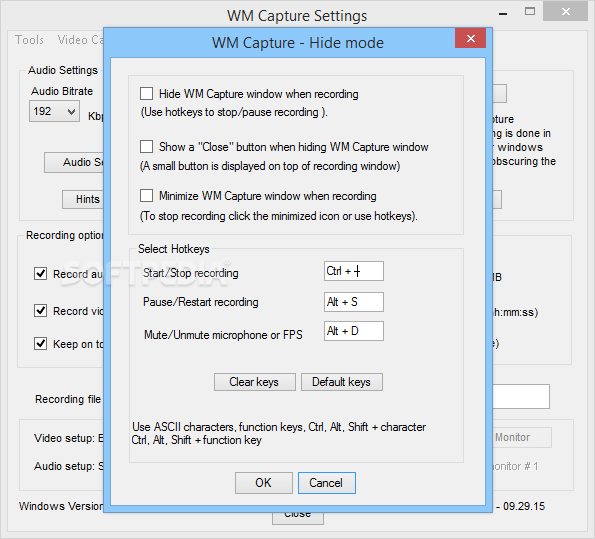Viewport: 595px width, 539px height.
Task: Open the Video Capture menu in Settings
Action: tap(80, 40)
